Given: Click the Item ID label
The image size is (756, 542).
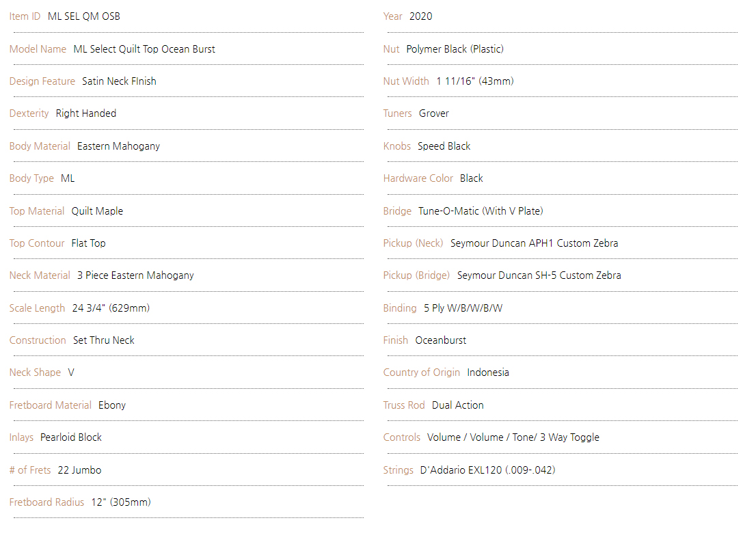Looking at the screenshot, I should point(25,16).
